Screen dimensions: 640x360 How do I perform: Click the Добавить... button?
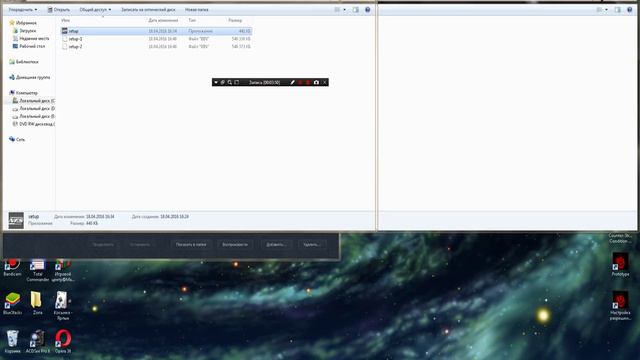(x=276, y=244)
